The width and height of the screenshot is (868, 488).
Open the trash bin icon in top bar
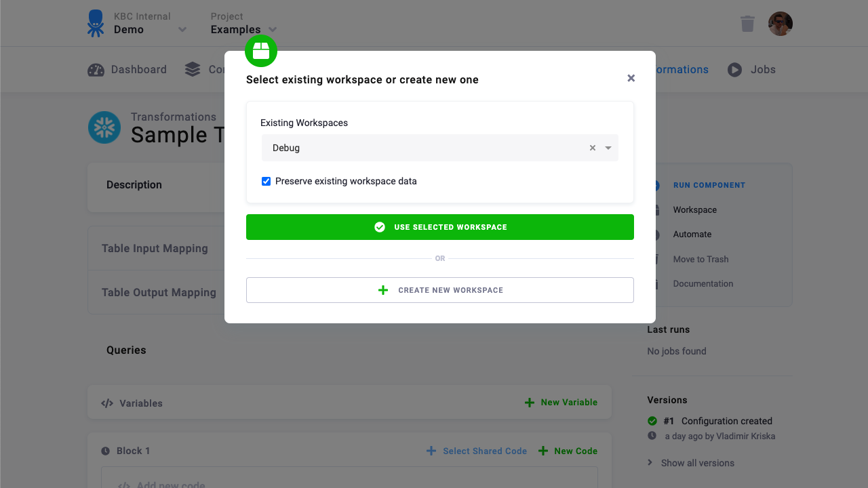click(747, 23)
